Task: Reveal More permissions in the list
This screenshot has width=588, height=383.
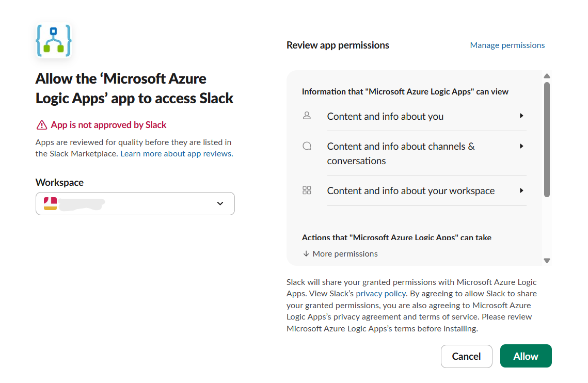Action: click(344, 253)
